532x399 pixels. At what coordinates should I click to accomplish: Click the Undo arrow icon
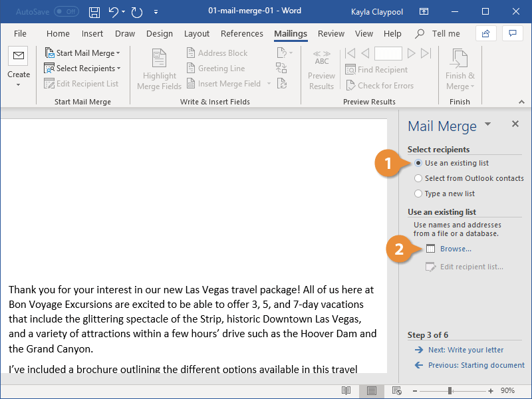(x=114, y=12)
